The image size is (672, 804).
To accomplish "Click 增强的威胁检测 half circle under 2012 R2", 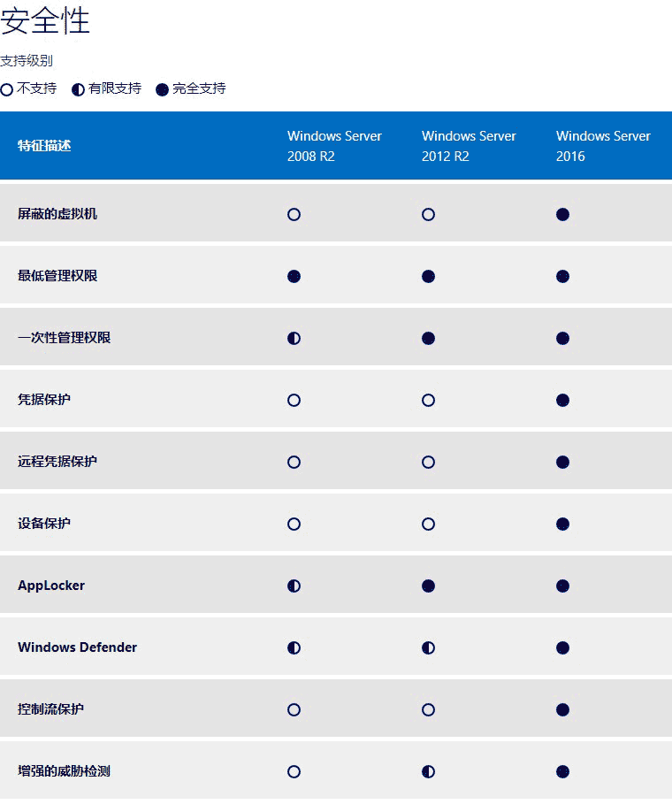I will tap(428, 771).
